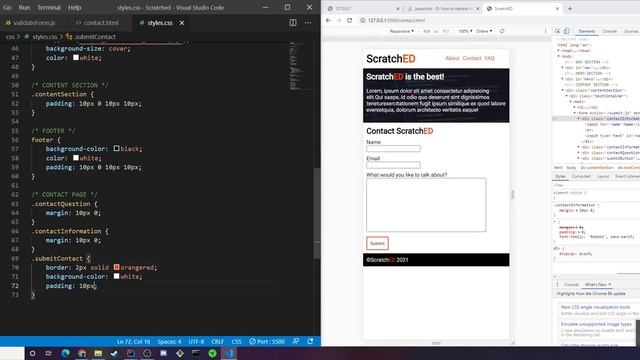Click the rotate device icon in DevTools
The image size is (640, 360).
coord(502,31)
